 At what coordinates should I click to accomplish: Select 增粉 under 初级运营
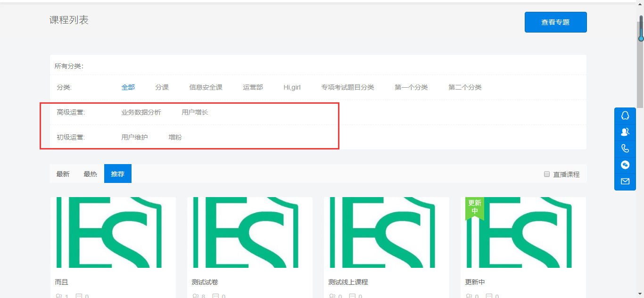(175, 137)
